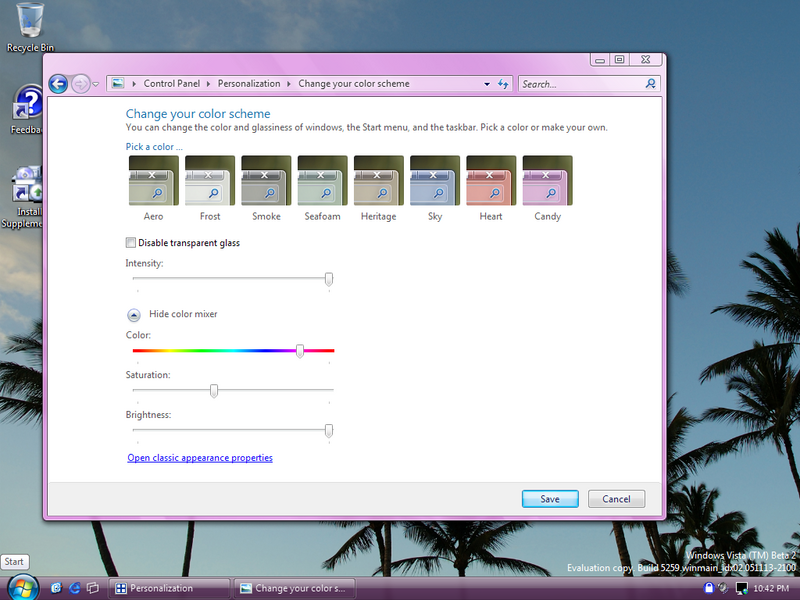This screenshot has width=800, height=600.
Task: Expand the root arrow before Control Panel
Action: point(134,84)
